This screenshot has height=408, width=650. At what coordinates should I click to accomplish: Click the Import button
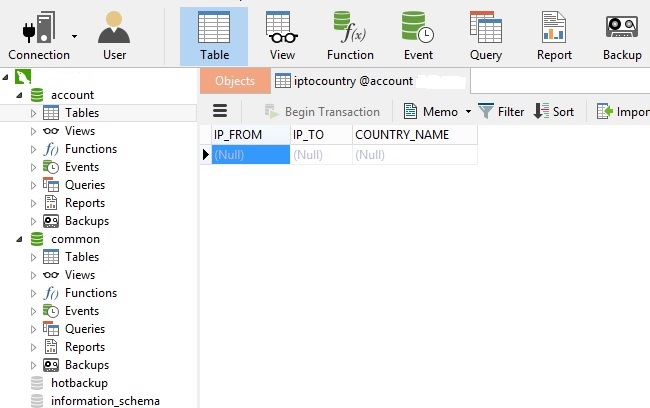(x=623, y=112)
